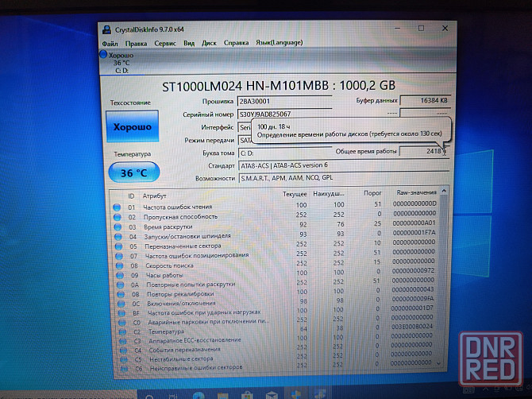This screenshot has height=399, width=532.
Task: Click the status circle for row C6 Неисправимые ошибки секторов
Action: 125,369
